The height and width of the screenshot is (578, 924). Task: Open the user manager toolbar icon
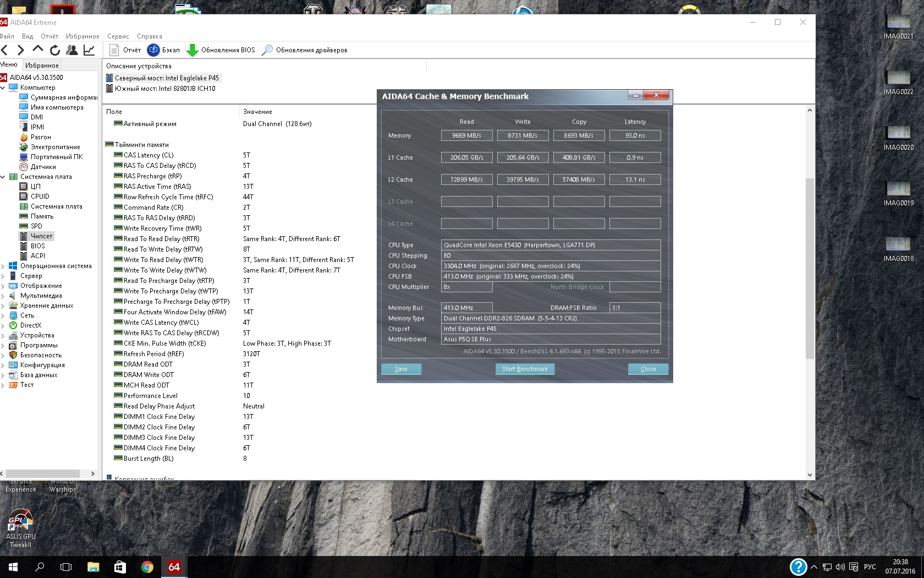pyautogui.click(x=71, y=50)
